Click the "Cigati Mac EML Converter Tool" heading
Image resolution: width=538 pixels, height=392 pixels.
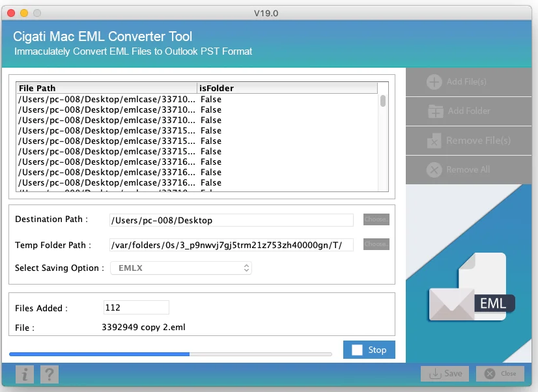(x=103, y=36)
